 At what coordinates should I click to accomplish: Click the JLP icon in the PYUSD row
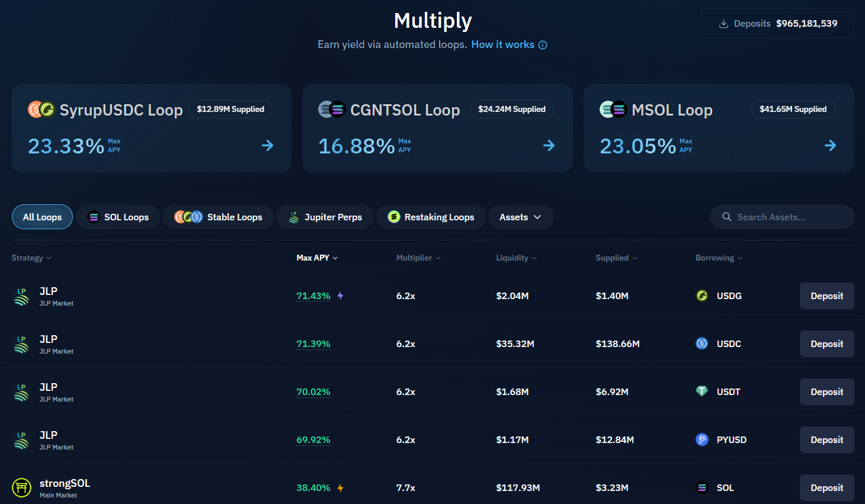(21, 440)
